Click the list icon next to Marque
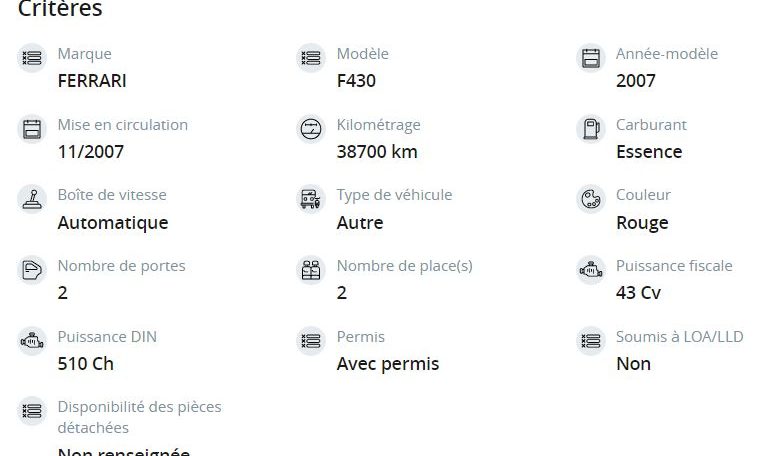Screen dimensions: 761x456 (32, 58)
